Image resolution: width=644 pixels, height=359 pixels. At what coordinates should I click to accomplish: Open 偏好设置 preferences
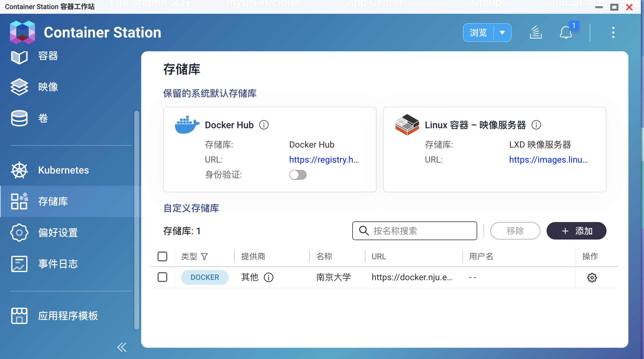[70, 233]
